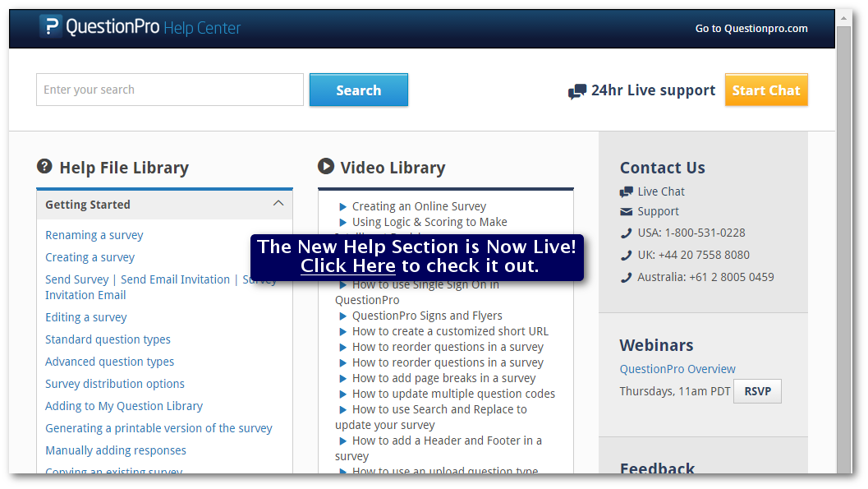Image resolution: width=868 pixels, height=489 pixels.
Task: Open the Send Email Invitation link
Action: point(175,279)
